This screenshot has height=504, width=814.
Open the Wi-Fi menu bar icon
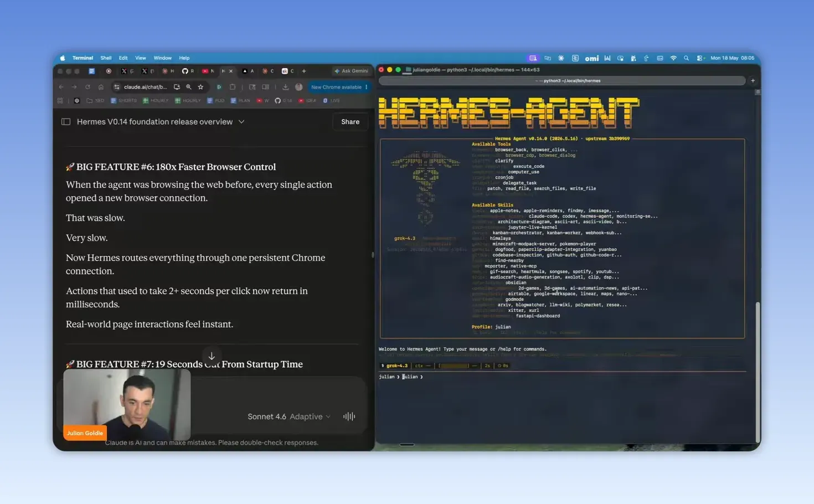[x=673, y=58]
